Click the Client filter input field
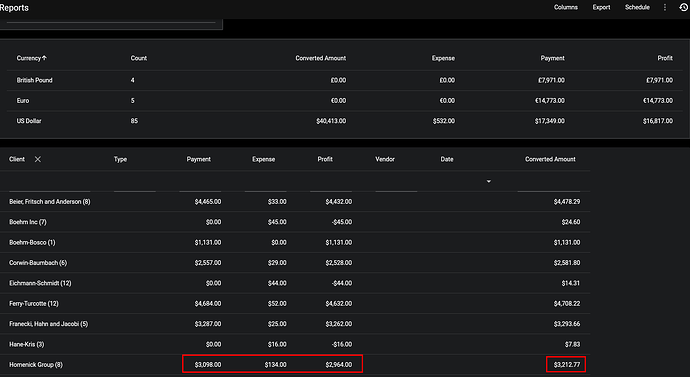Screen dimensions: 690x377 click(x=49, y=183)
